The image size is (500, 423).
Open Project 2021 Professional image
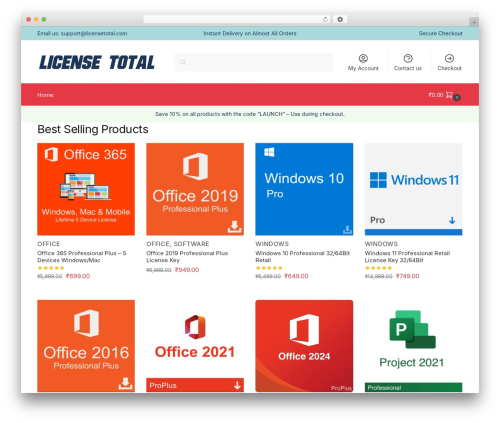pos(413,346)
